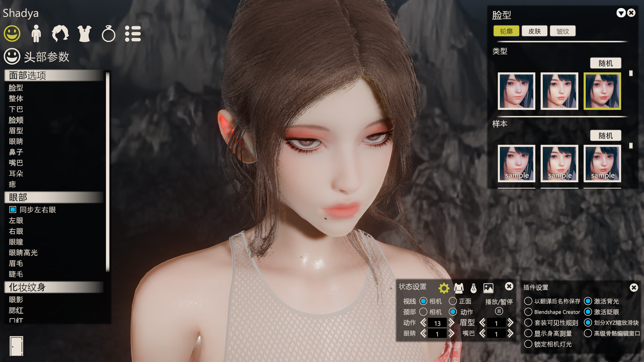Increase 眉型 value with right arrow

tap(510, 323)
